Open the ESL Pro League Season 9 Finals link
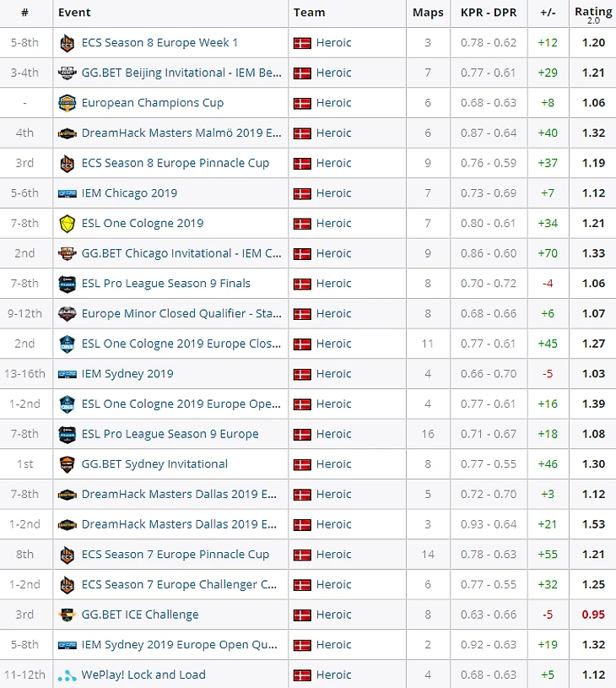Screen dimensions: 616x688 click(166, 284)
